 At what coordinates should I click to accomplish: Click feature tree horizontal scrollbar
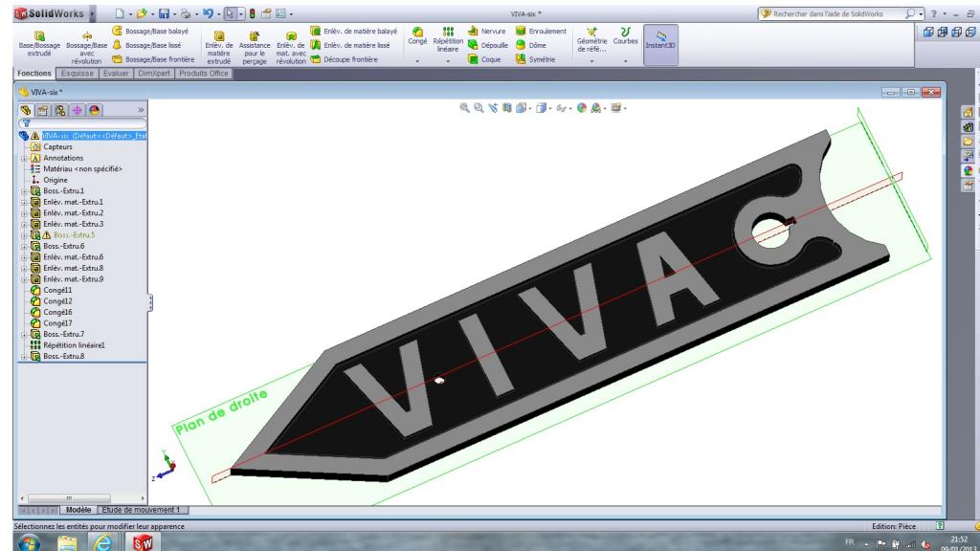pos(69,498)
